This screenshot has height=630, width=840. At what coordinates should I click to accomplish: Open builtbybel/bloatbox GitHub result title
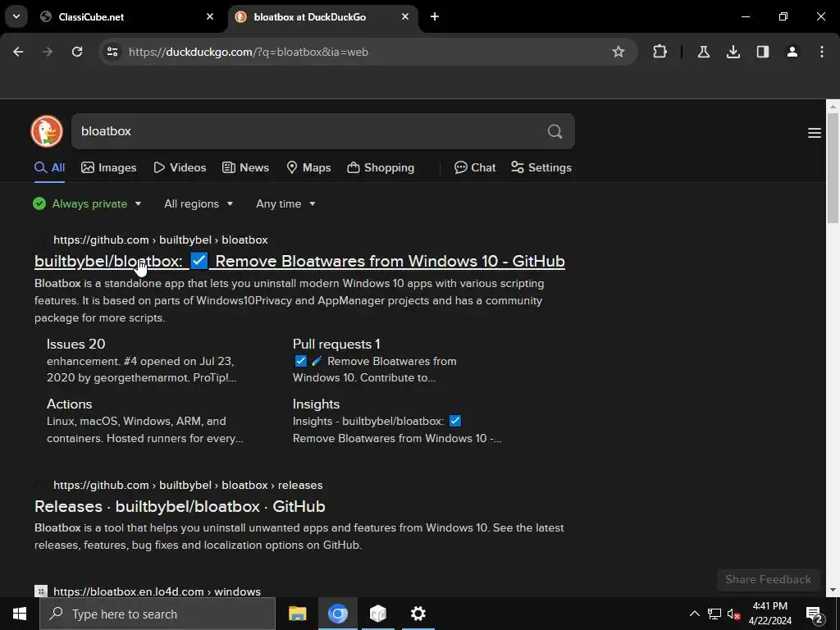tap(299, 261)
